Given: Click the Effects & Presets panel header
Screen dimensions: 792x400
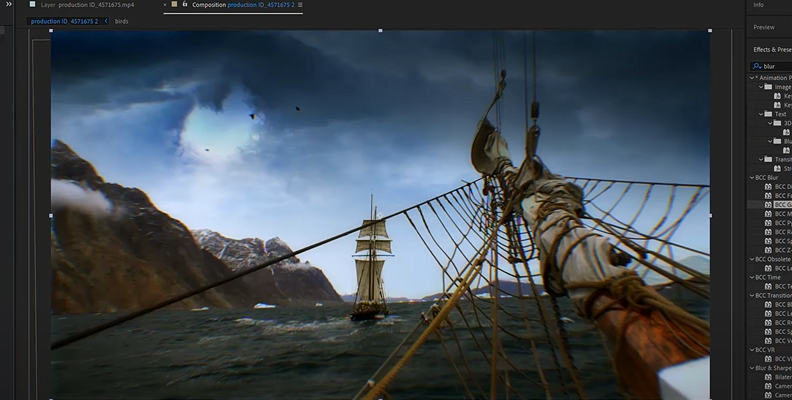Looking at the screenshot, I should click(772, 49).
